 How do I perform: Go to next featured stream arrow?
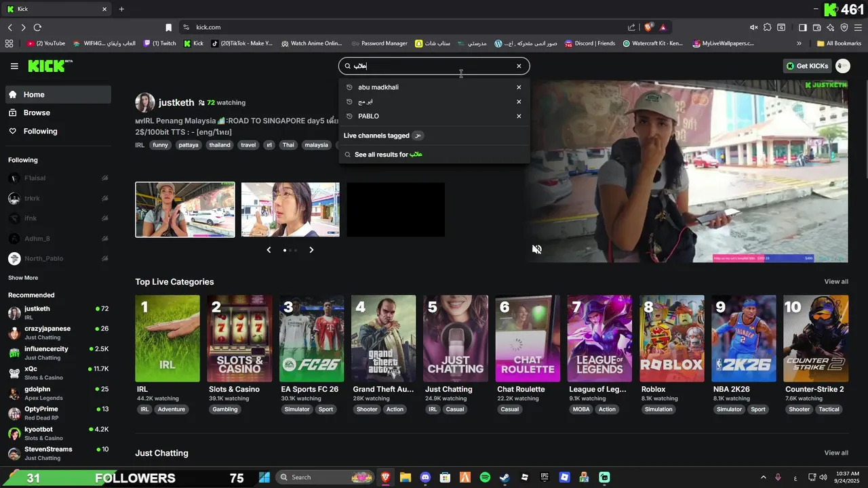pyautogui.click(x=311, y=250)
